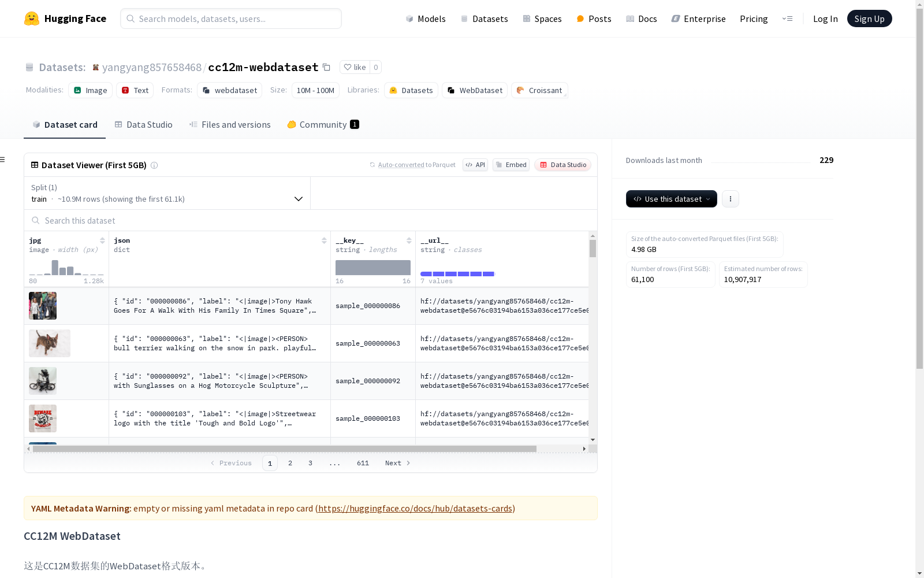The width and height of the screenshot is (924, 578).
Task: Switch to the Files and versions tab
Action: click(229, 124)
